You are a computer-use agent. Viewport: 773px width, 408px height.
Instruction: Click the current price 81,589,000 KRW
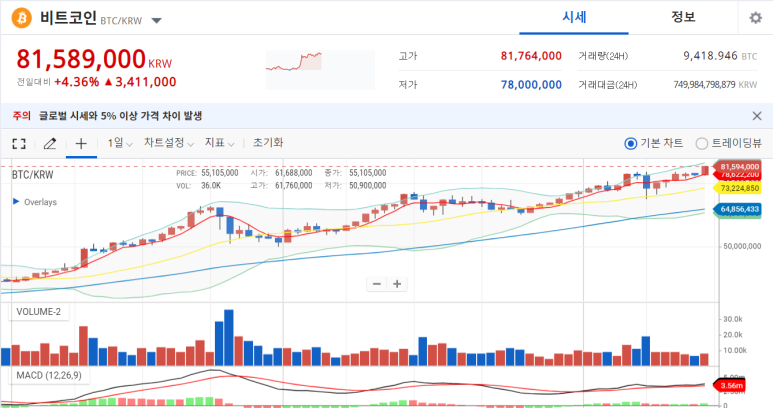point(94,60)
